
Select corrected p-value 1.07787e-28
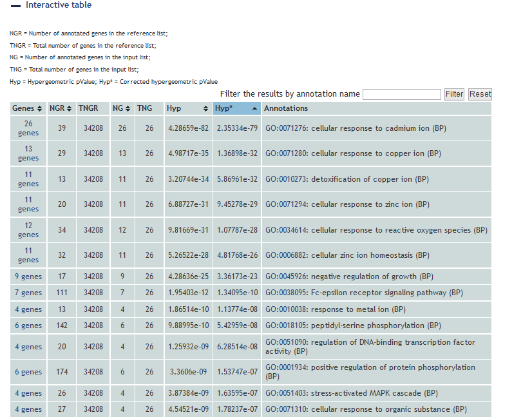(237, 230)
